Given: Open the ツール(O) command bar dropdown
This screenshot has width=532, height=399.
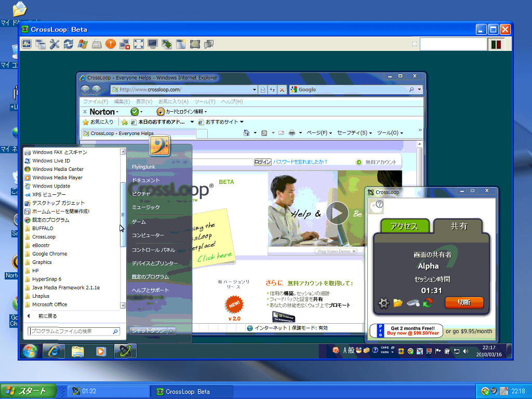Looking at the screenshot, I should [390, 133].
